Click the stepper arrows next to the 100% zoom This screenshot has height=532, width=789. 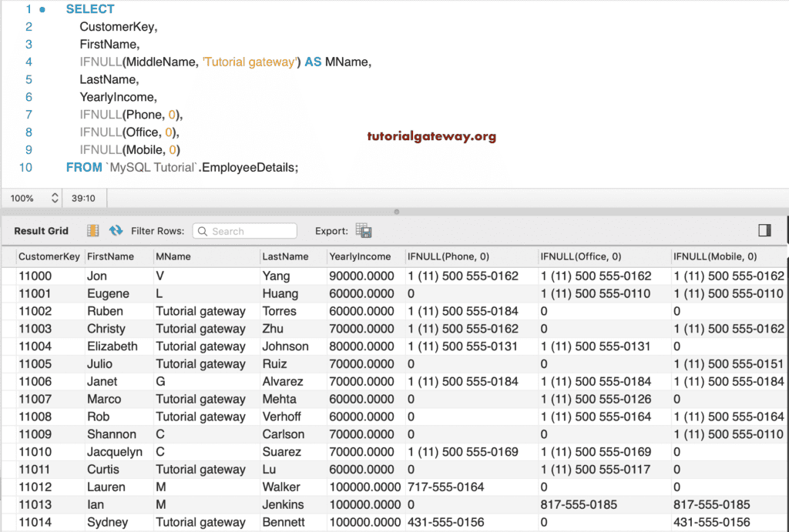pyautogui.click(x=53, y=198)
